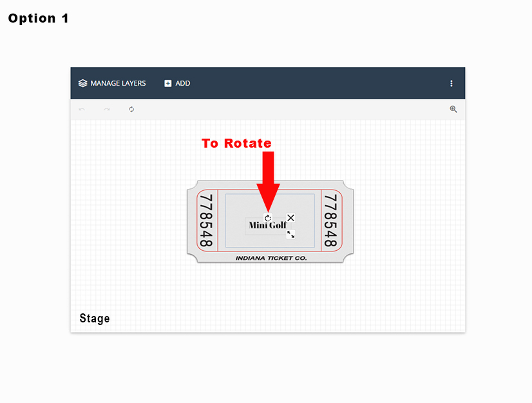The height and width of the screenshot is (403, 532).
Task: Click the Stage label on canvas
Action: 95,318
